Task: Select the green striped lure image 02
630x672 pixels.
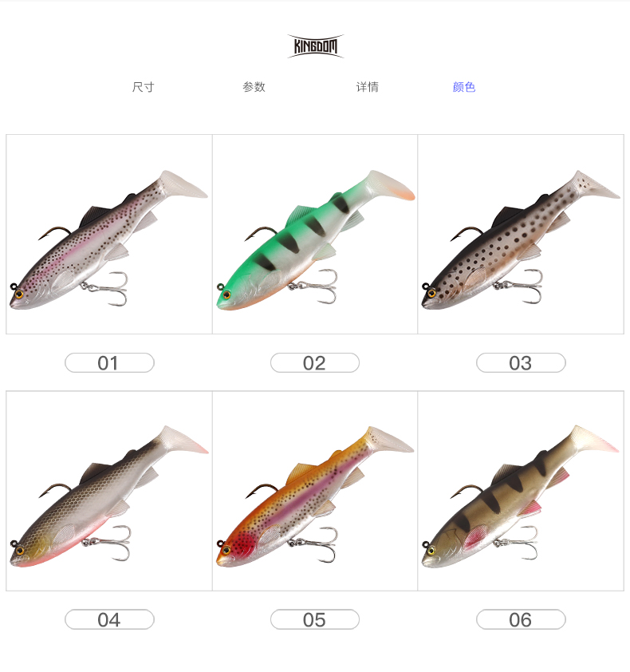Action: coord(315,234)
